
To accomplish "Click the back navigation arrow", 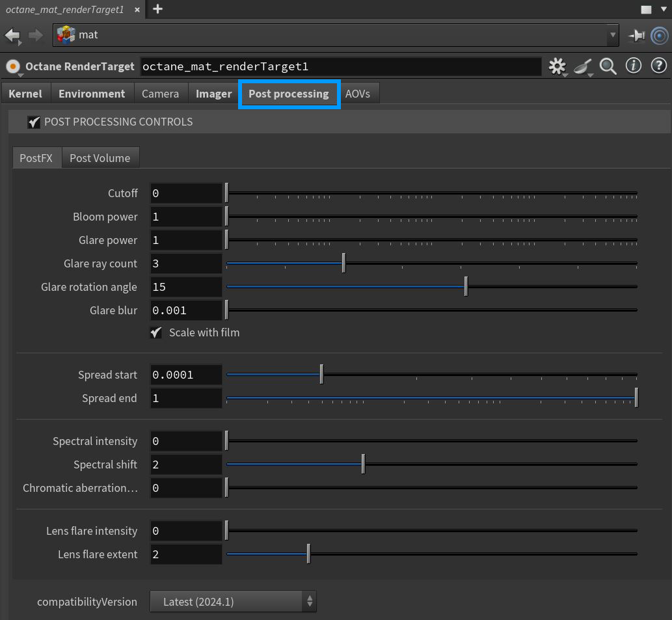I will point(12,35).
